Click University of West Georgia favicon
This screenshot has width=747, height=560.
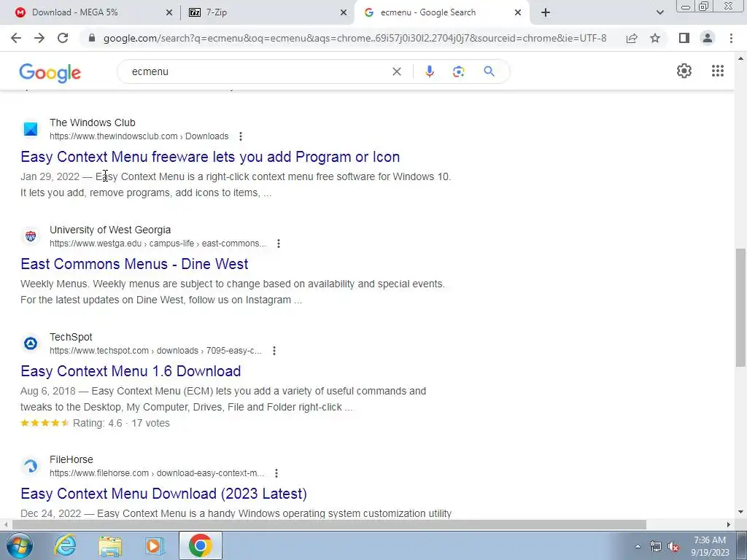(31, 236)
